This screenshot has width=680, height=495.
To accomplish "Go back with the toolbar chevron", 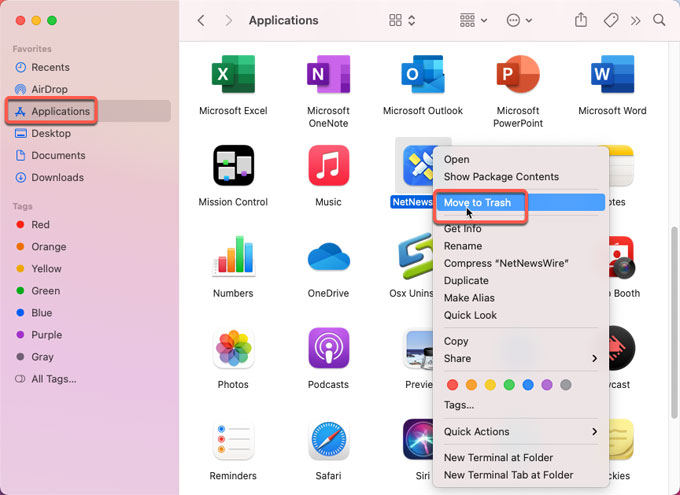I will click(x=201, y=20).
